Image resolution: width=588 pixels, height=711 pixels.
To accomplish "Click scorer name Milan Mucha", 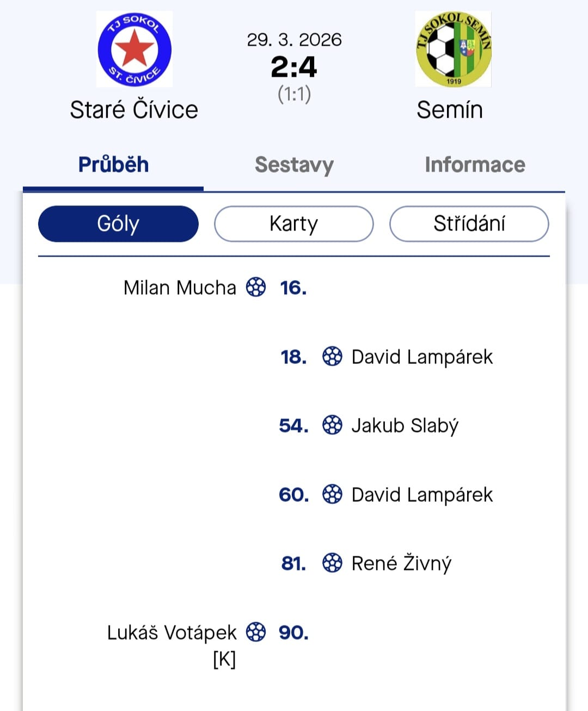I will click(x=180, y=288).
